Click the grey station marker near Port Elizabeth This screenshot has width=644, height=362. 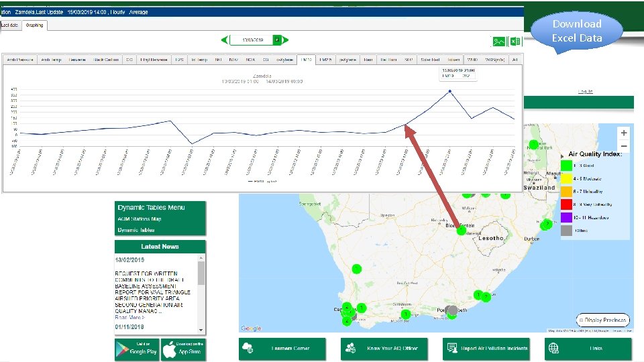pos(451,310)
